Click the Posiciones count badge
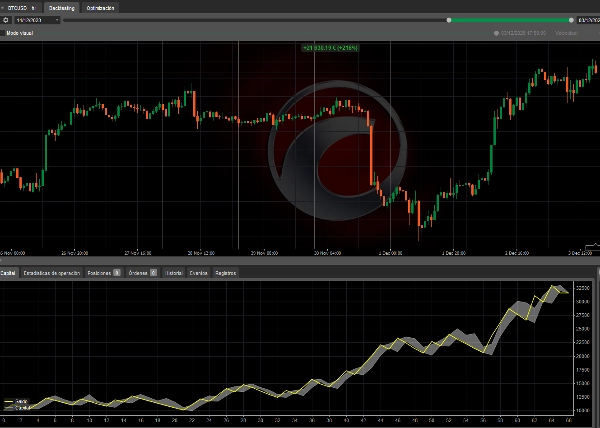 (x=117, y=272)
